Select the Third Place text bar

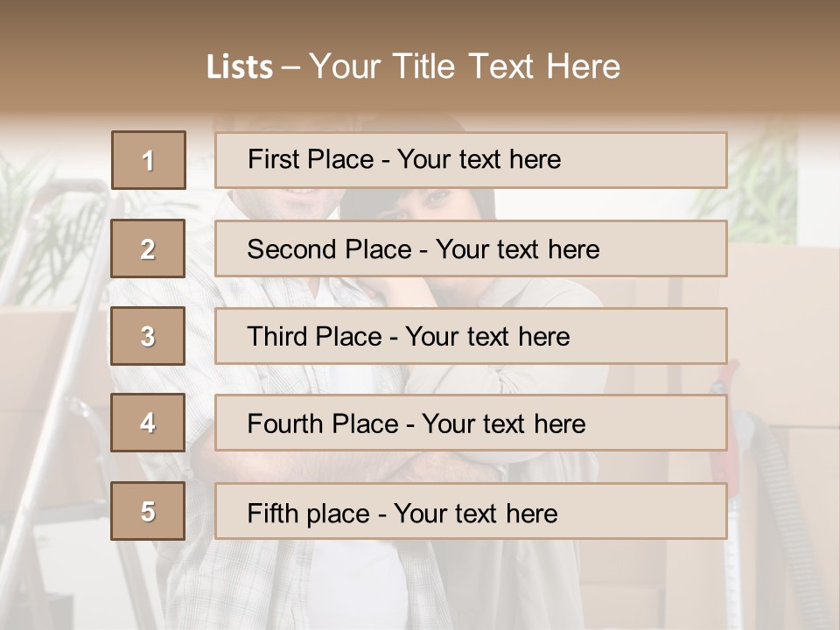point(471,336)
